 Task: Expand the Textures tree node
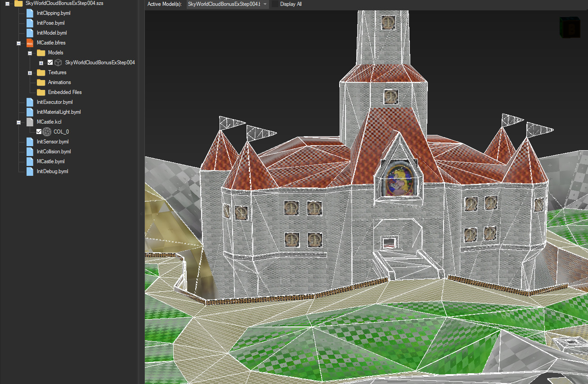point(30,72)
